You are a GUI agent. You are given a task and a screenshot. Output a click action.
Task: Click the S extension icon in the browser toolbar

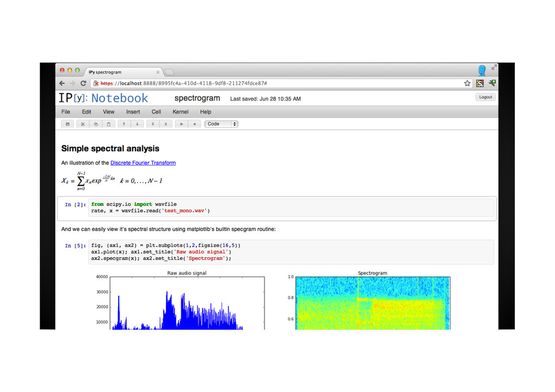coord(480,83)
